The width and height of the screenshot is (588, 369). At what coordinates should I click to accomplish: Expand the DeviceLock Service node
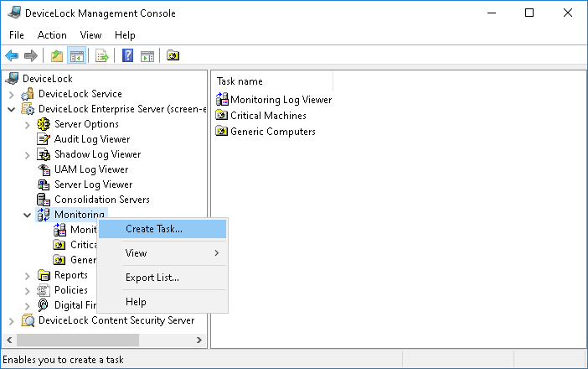click(x=12, y=94)
